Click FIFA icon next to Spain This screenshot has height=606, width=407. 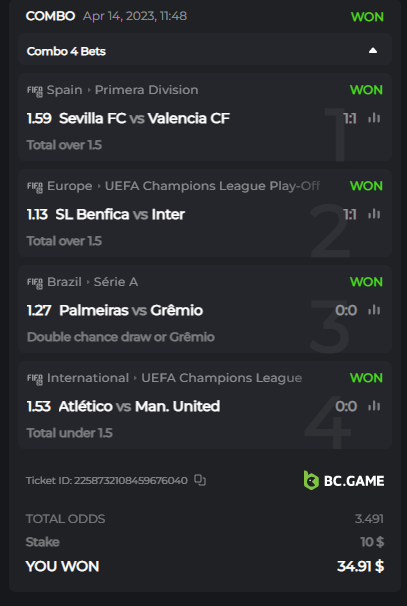pos(35,91)
